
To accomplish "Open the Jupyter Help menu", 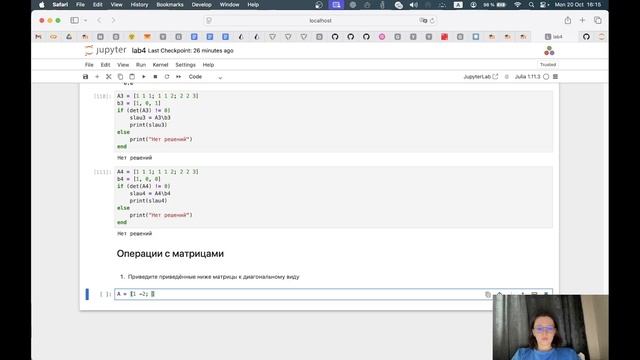I will (208, 65).
